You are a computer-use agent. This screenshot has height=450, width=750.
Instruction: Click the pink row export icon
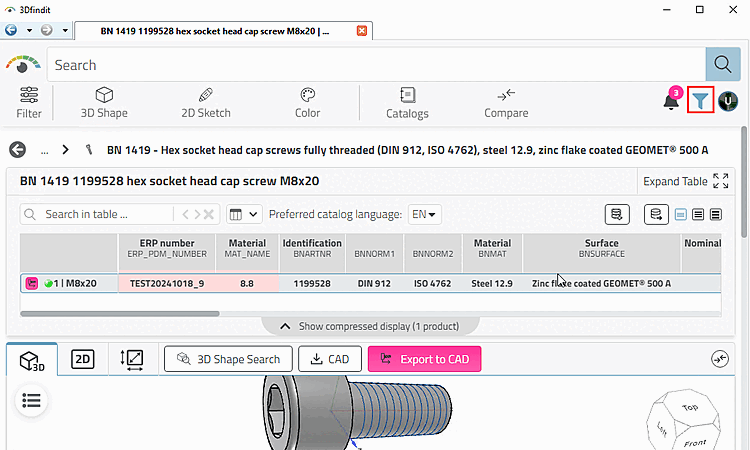tap(32, 283)
